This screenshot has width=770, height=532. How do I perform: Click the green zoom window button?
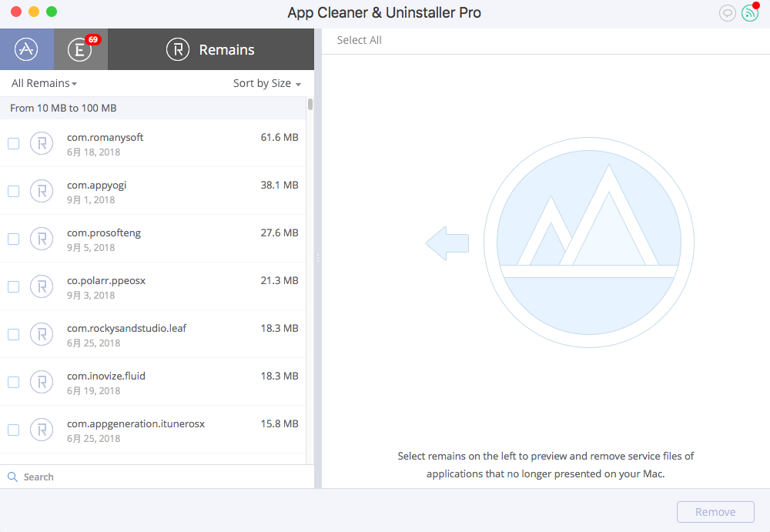(x=52, y=12)
